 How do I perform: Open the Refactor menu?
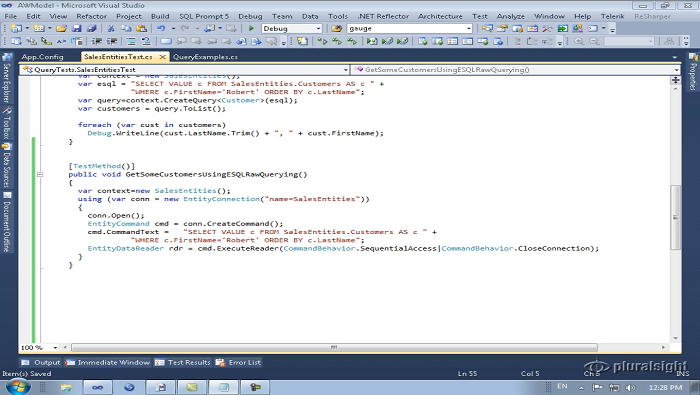click(92, 16)
